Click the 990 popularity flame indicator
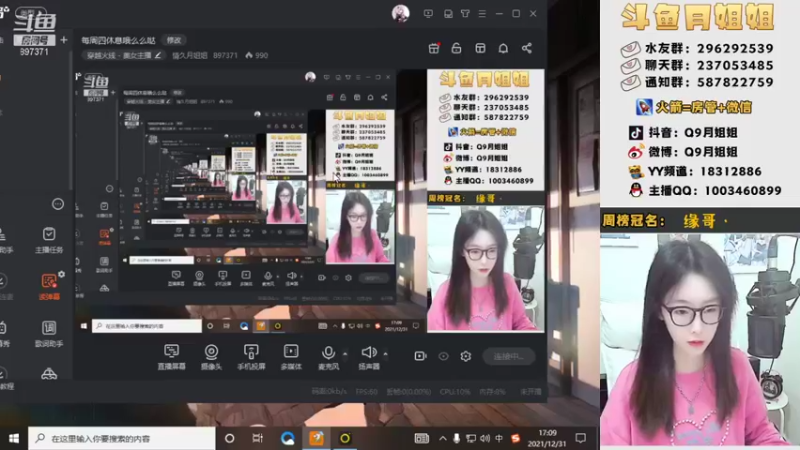This screenshot has height=450, width=800. 256,55
